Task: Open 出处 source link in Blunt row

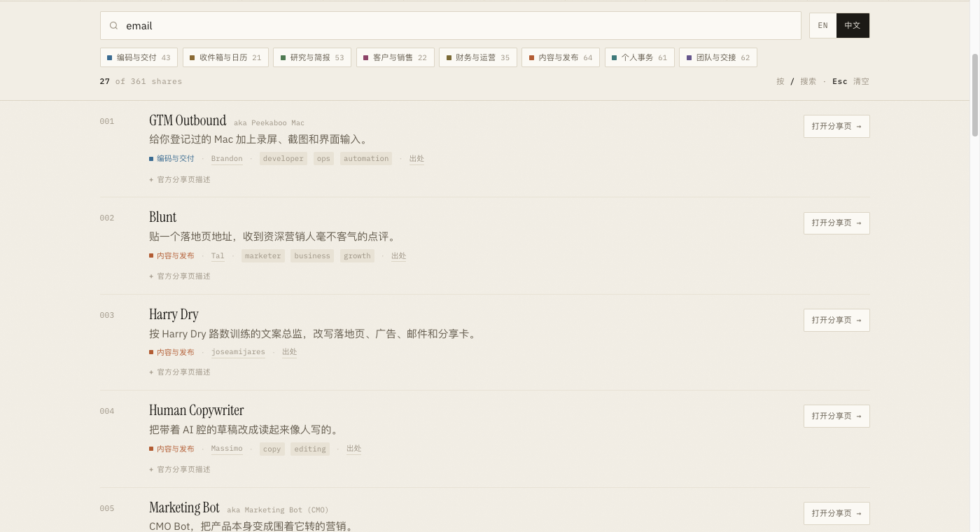Action: [398, 256]
